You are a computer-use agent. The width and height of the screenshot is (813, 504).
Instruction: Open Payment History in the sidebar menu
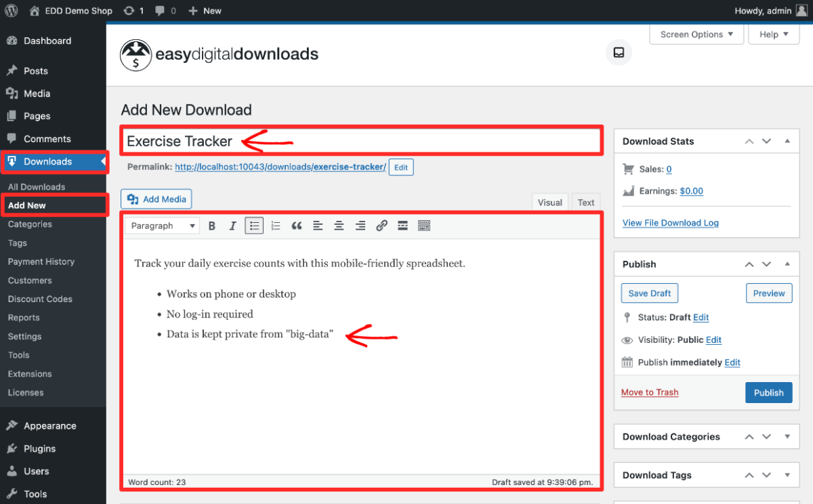click(x=41, y=261)
